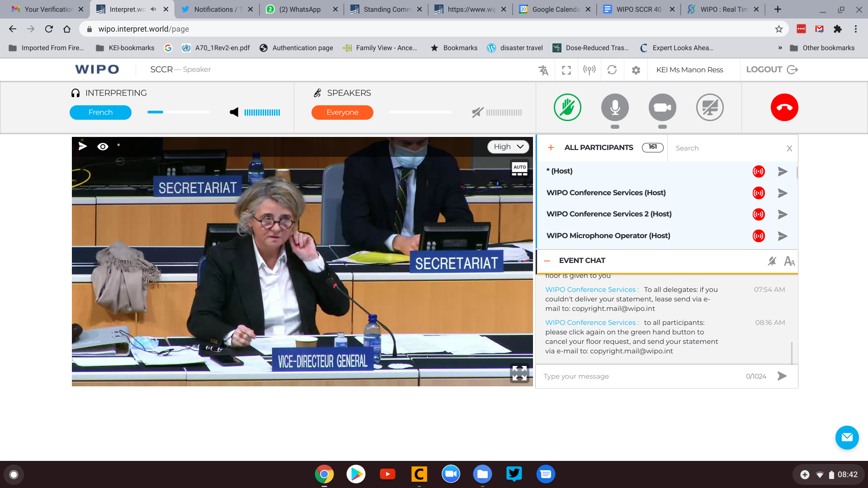
Task: Toggle the green raise hand button
Action: point(567,108)
